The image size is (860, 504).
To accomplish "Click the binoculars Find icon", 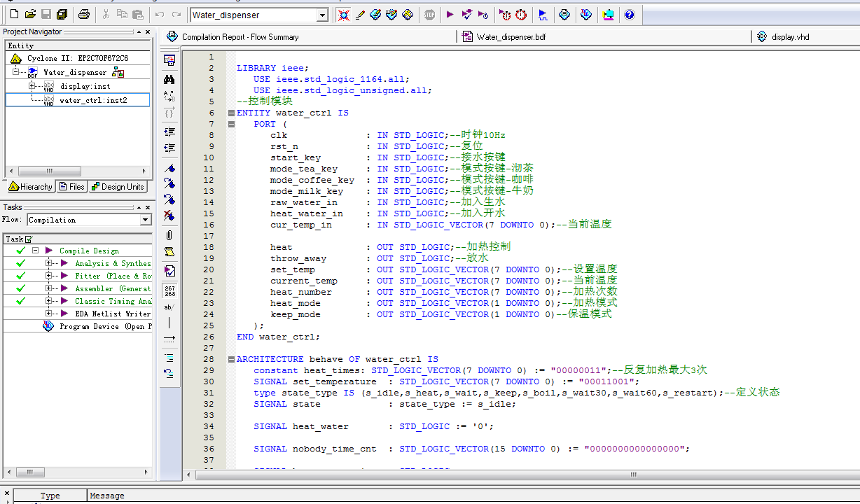I will tap(169, 79).
